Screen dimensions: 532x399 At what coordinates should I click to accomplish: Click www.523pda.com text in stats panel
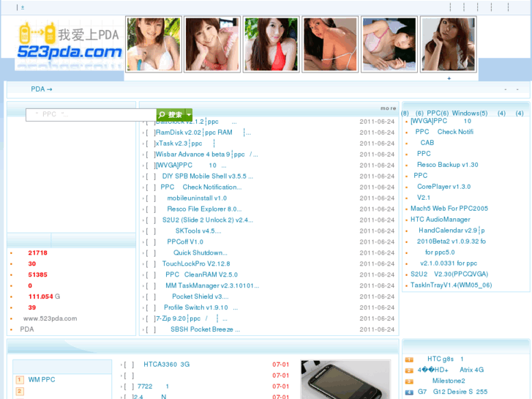click(50, 318)
